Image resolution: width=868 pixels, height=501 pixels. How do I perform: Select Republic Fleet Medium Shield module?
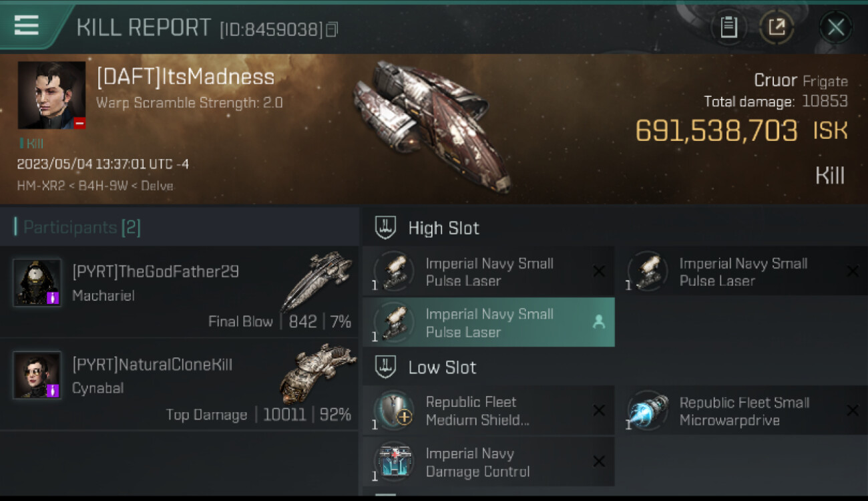pos(488,411)
